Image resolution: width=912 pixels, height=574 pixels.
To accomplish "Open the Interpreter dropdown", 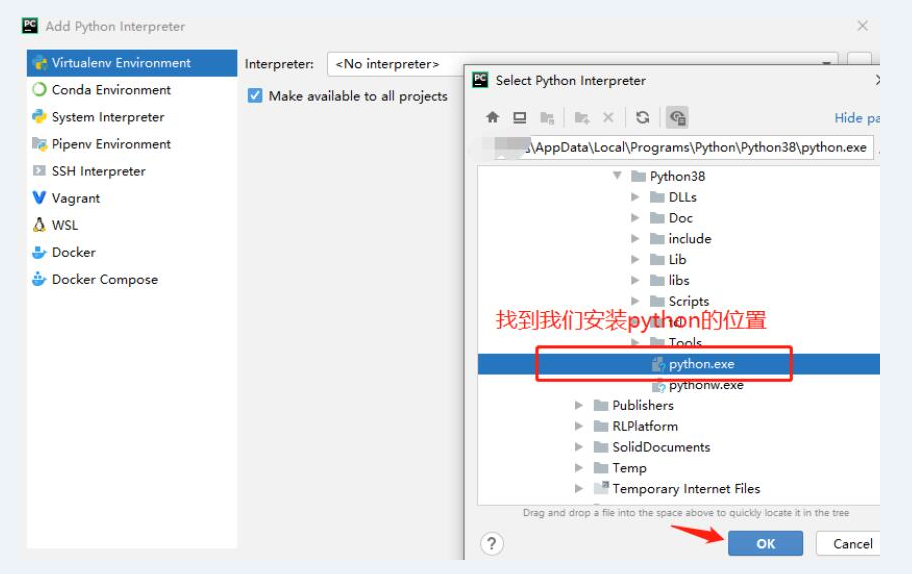I will [x=826, y=63].
